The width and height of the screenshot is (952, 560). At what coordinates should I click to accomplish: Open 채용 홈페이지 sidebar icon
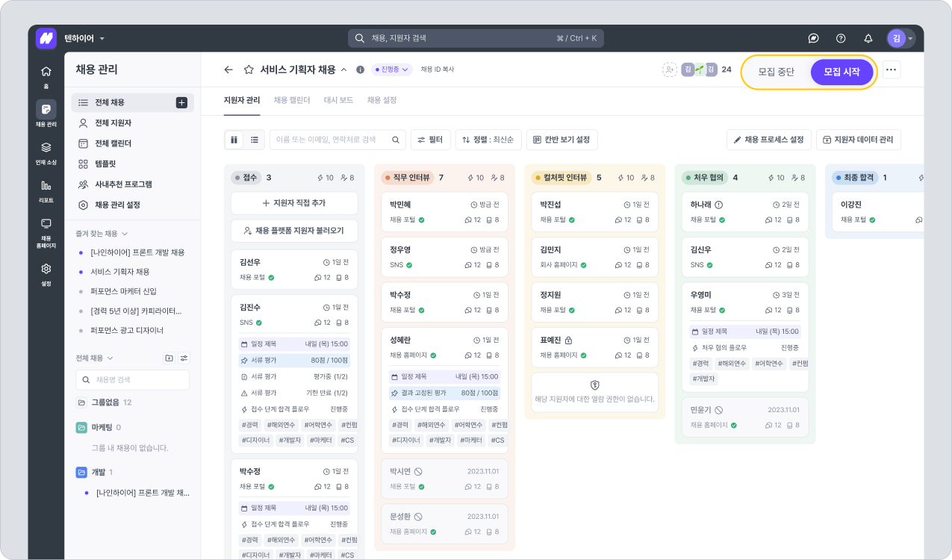click(x=46, y=232)
